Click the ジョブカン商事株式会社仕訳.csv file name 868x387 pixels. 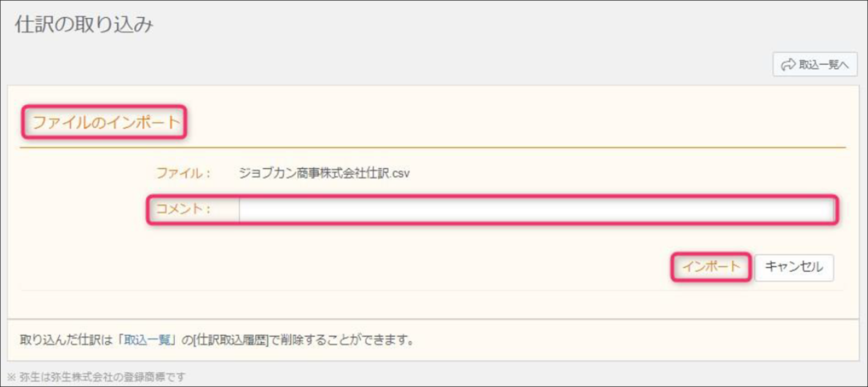tap(324, 173)
